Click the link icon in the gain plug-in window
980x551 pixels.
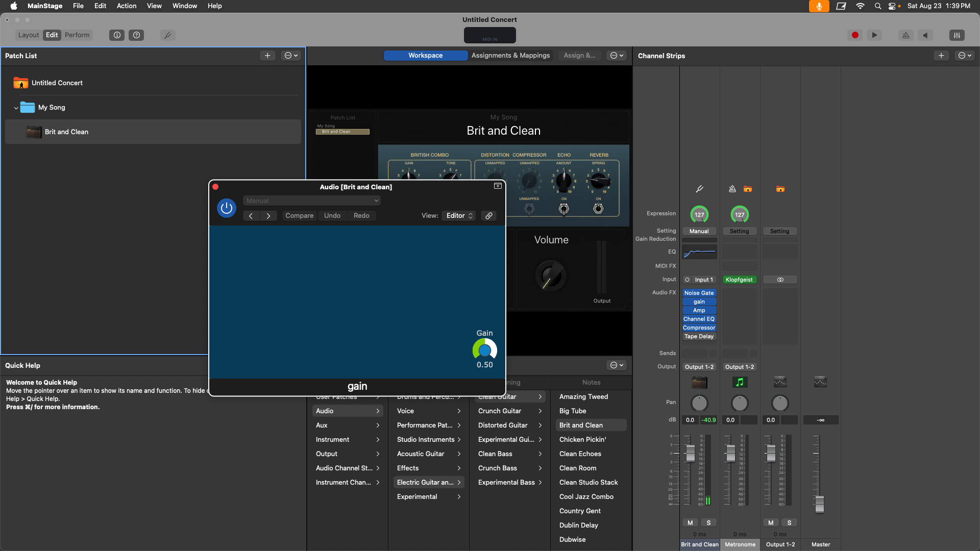(x=488, y=216)
